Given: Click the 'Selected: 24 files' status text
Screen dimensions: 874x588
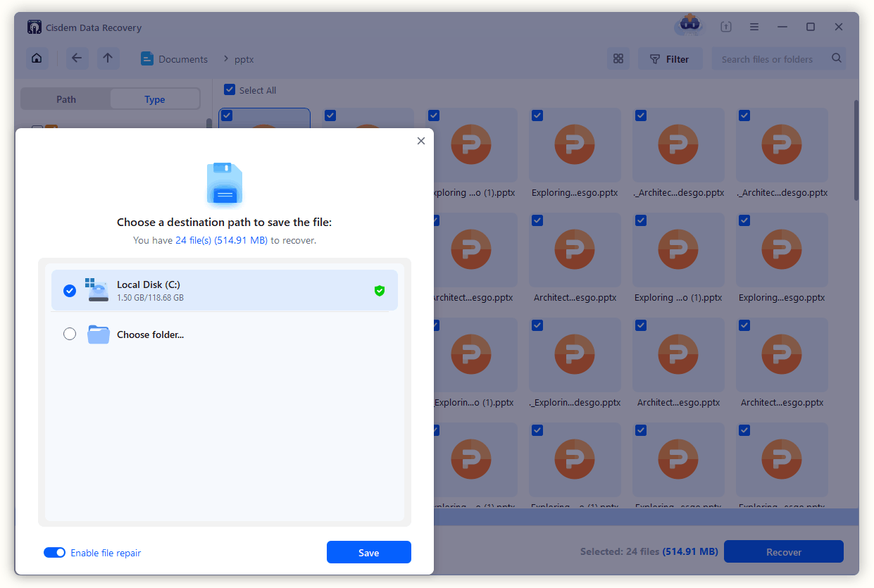Looking at the screenshot, I should pos(620,552).
